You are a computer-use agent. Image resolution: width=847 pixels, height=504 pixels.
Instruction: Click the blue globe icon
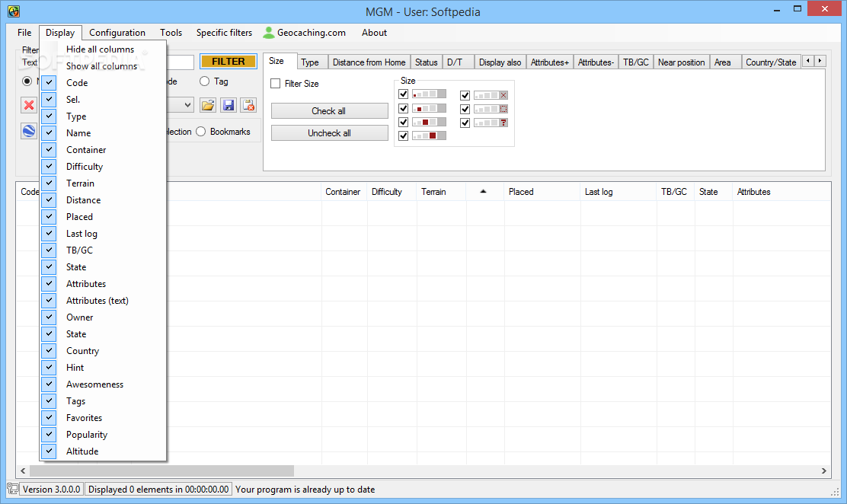[x=29, y=131]
